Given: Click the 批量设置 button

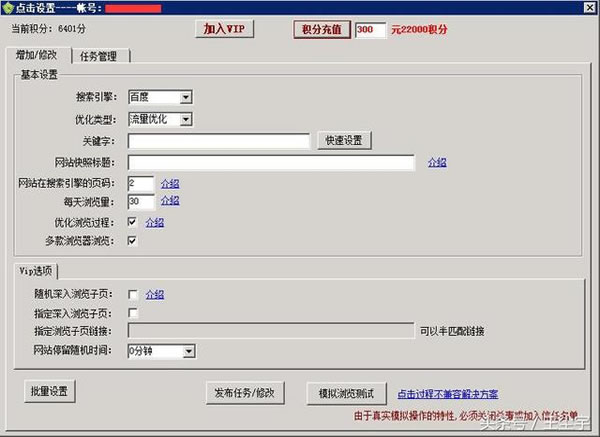Looking at the screenshot, I should 49,391.
